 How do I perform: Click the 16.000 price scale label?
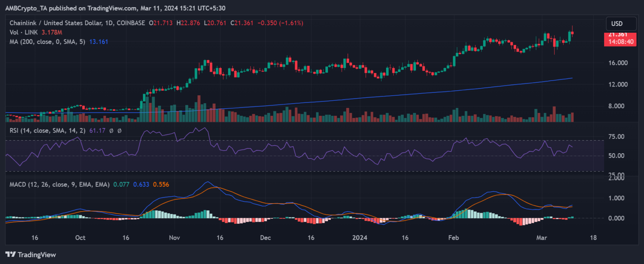click(617, 63)
